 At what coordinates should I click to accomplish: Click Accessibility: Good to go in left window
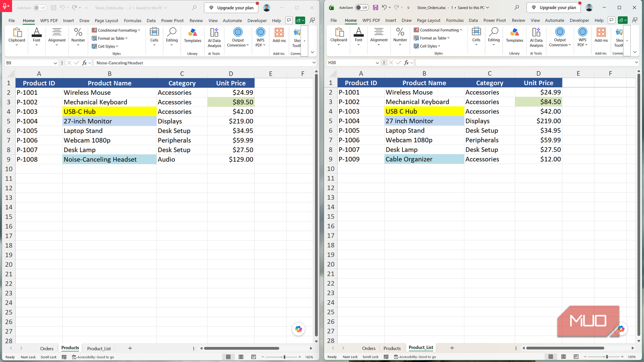[93, 357]
